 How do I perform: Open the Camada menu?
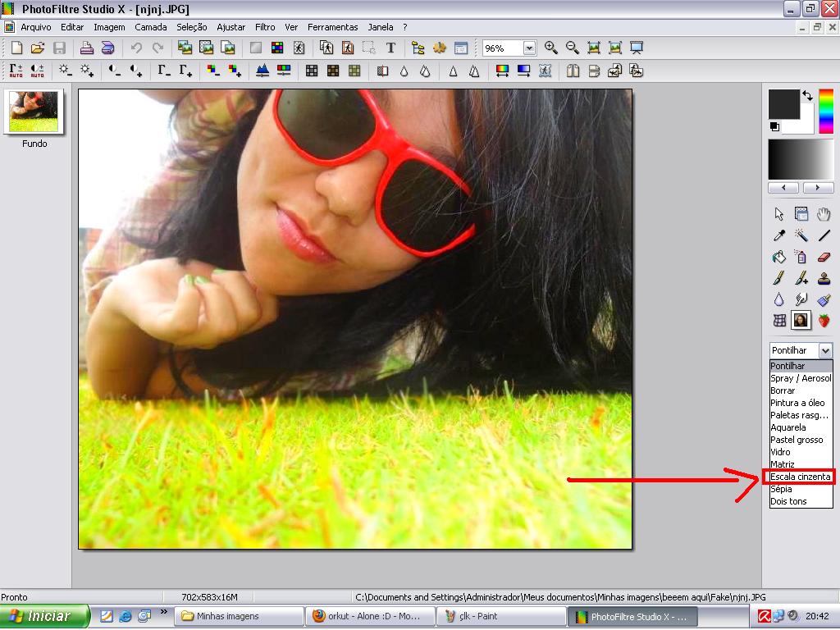click(151, 27)
